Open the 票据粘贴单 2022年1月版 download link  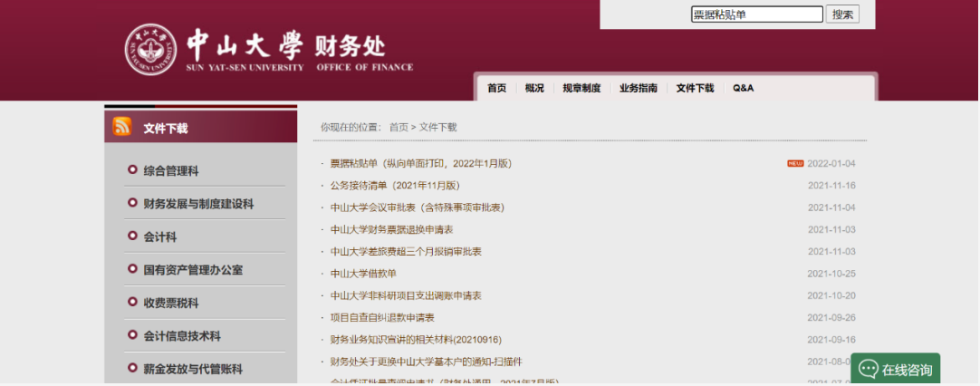pyautogui.click(x=420, y=163)
